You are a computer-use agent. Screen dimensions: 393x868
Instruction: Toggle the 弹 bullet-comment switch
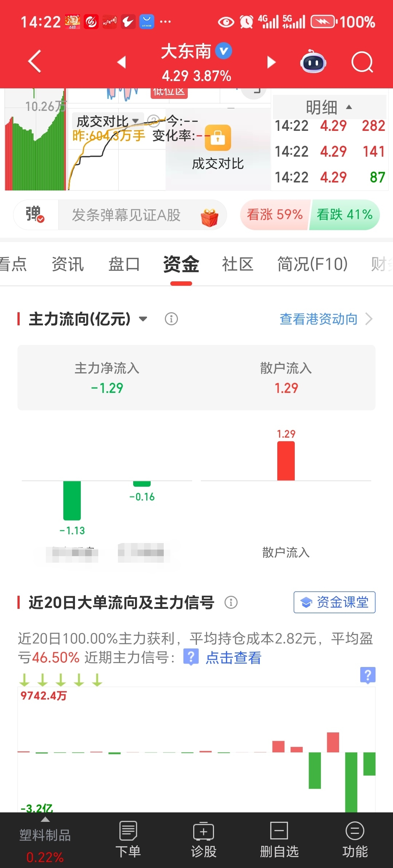pyautogui.click(x=35, y=214)
